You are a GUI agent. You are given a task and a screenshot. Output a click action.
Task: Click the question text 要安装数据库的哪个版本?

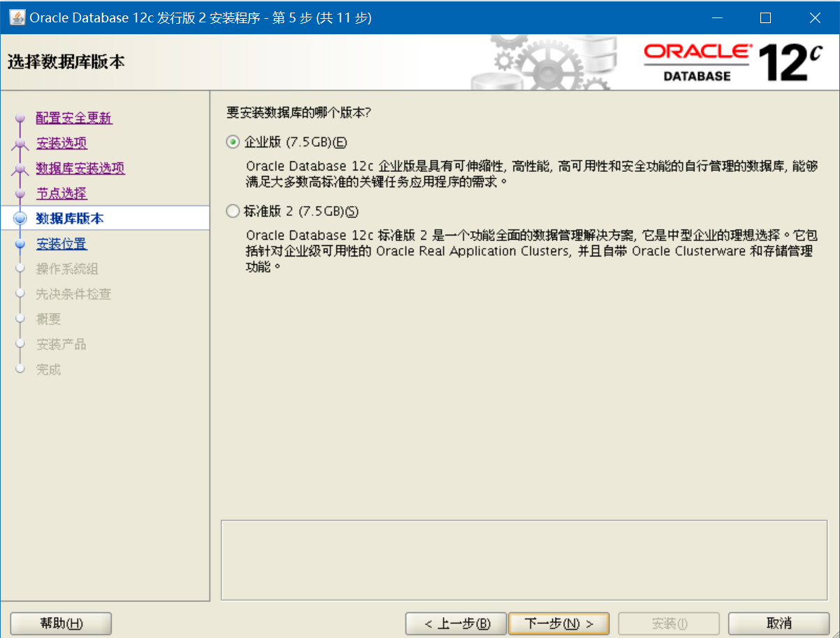(298, 112)
